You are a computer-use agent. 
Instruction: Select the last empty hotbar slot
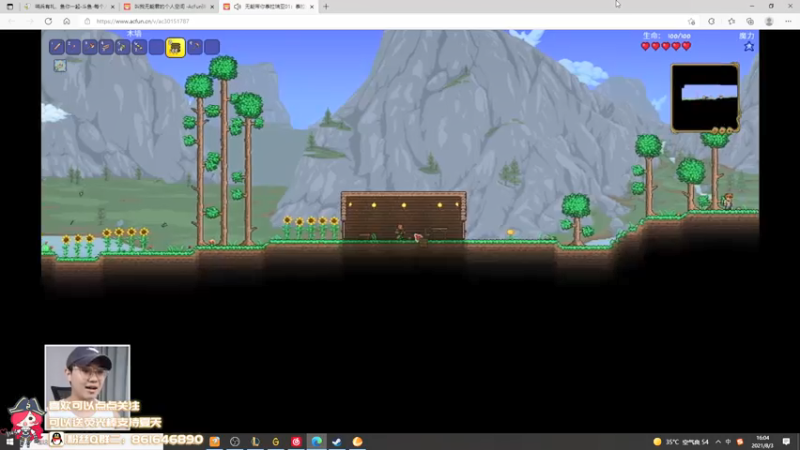[x=212, y=47]
